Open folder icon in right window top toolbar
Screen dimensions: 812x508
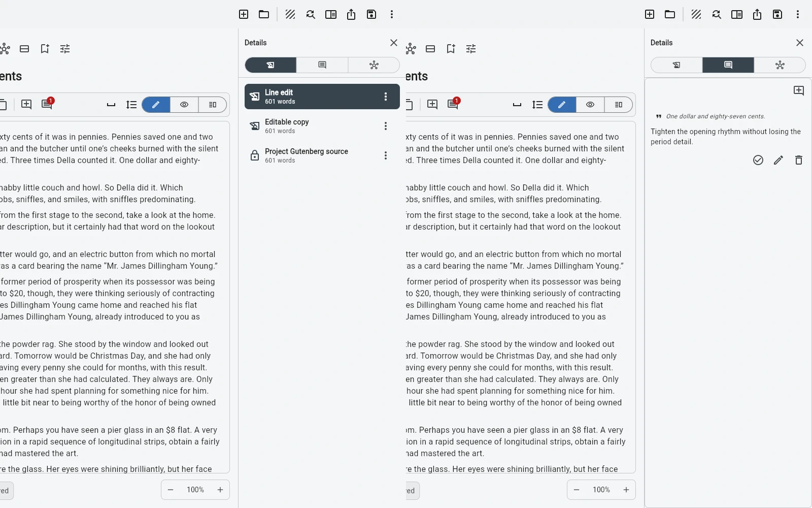click(670, 14)
